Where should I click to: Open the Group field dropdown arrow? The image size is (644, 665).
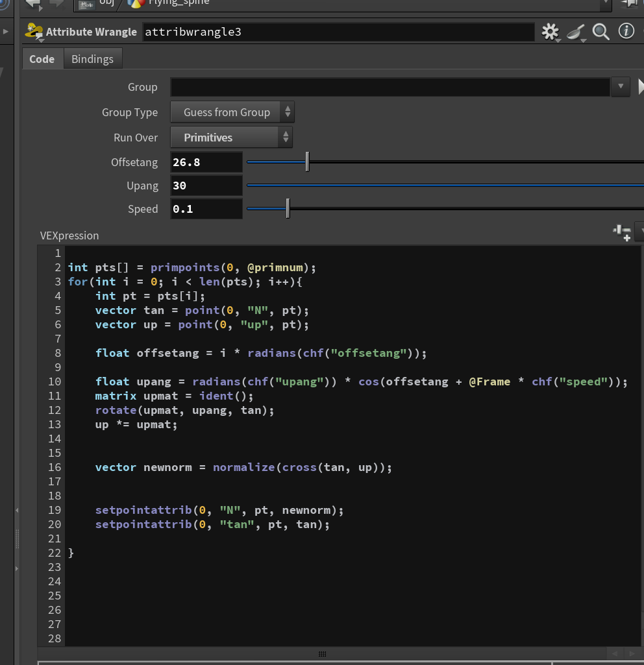pyautogui.click(x=620, y=86)
